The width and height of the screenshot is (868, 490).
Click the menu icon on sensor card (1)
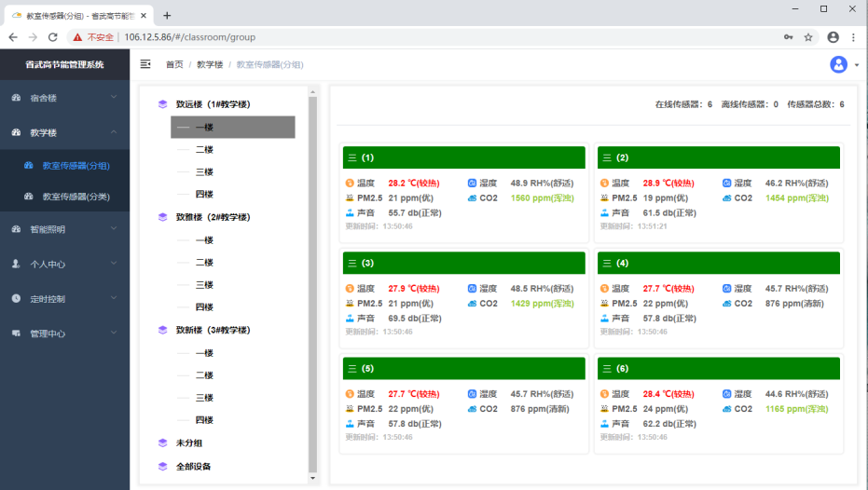[352, 157]
